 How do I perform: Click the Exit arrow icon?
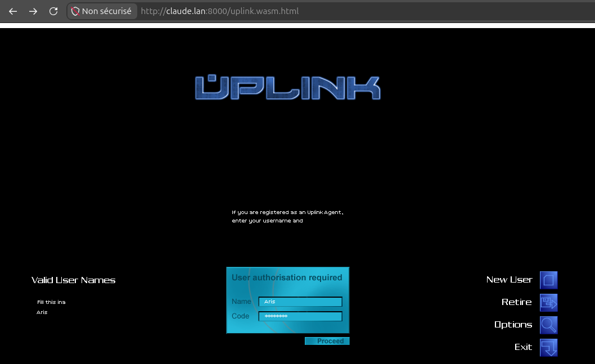click(548, 348)
